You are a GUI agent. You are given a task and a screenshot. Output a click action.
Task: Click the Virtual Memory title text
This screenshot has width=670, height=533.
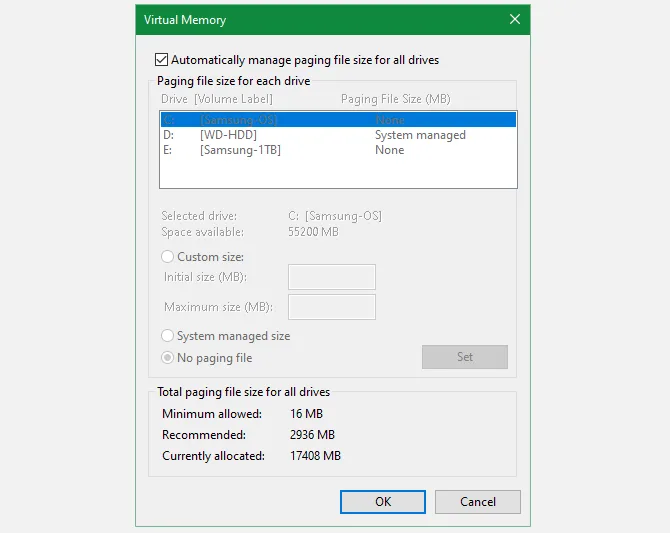[185, 20]
